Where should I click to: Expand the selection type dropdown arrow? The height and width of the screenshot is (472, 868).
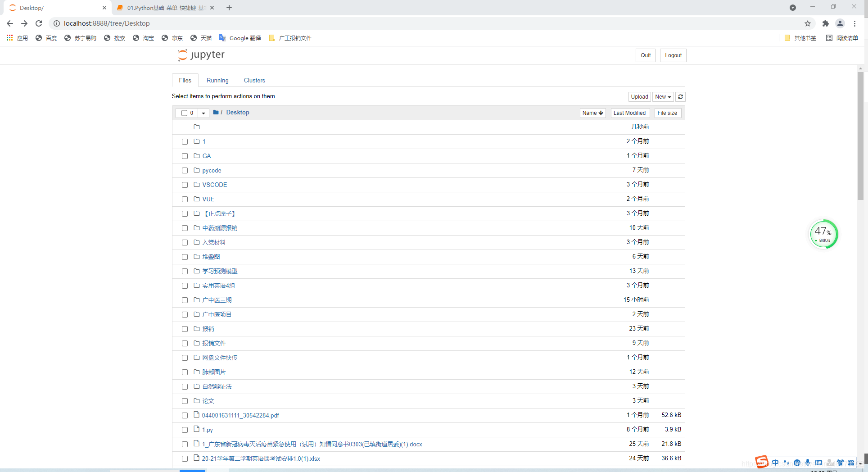coord(203,113)
